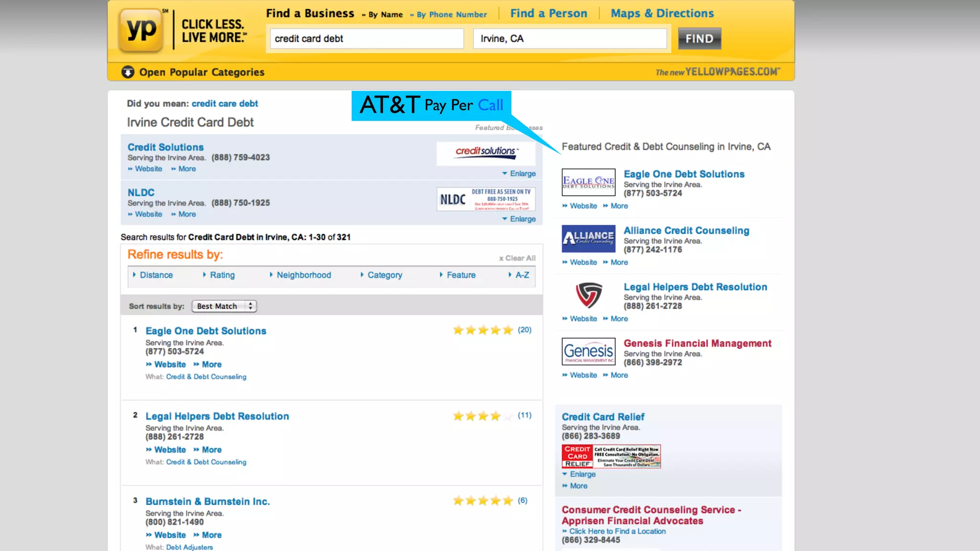Click the Open Popular Categories arrow icon

point(128,72)
